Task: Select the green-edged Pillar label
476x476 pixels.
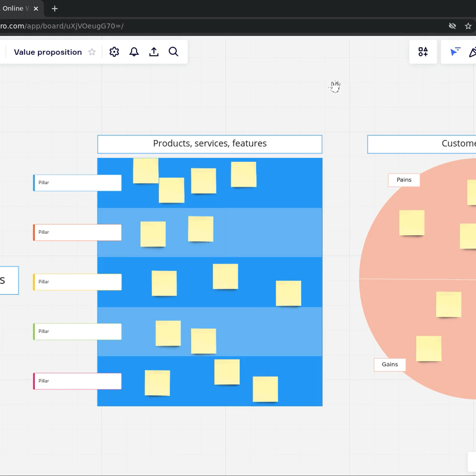Action: [x=77, y=332]
